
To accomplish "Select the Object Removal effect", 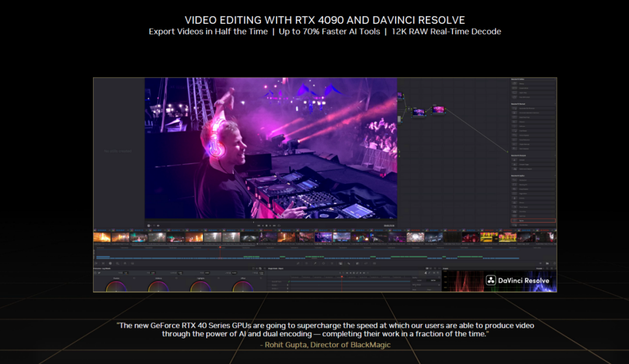I will coord(533,144).
